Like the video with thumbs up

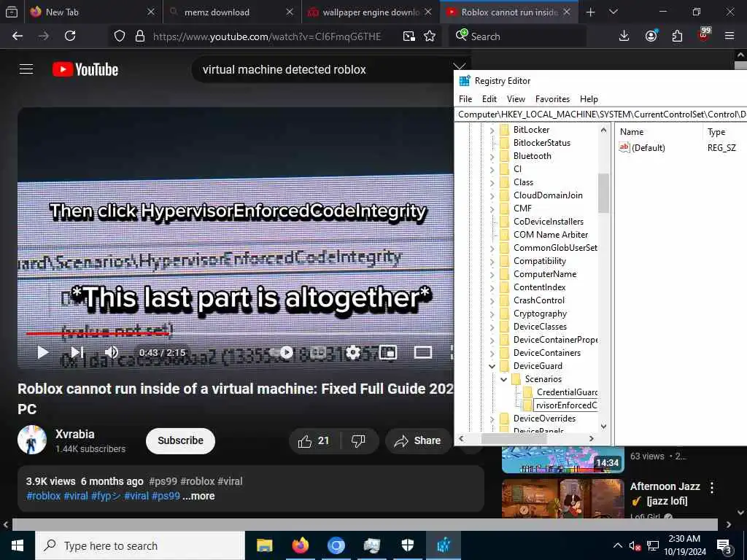pyautogui.click(x=314, y=441)
